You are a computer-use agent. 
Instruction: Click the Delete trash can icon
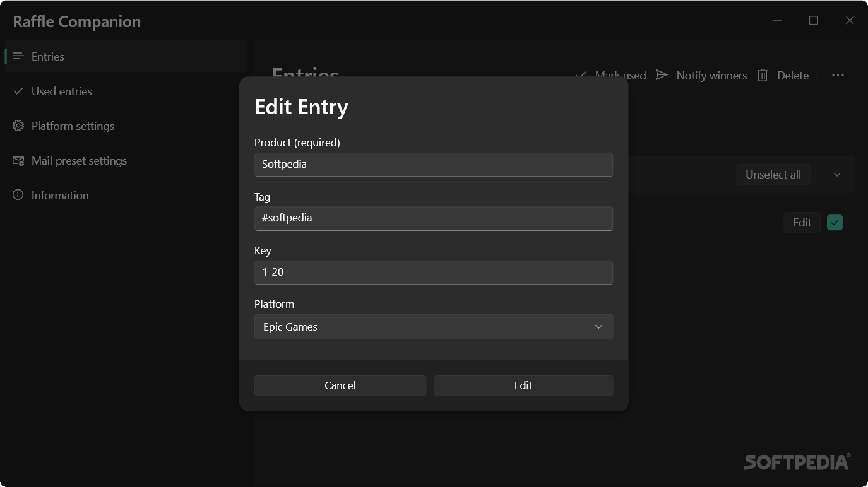coord(763,75)
